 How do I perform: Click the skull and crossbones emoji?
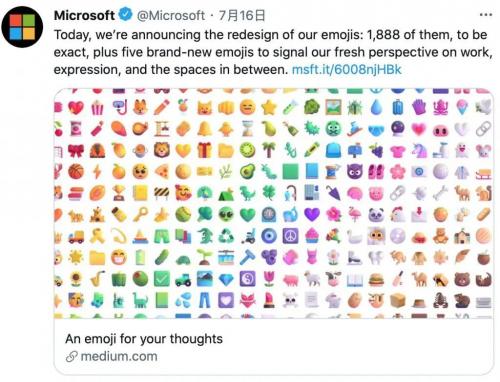pos(290,300)
